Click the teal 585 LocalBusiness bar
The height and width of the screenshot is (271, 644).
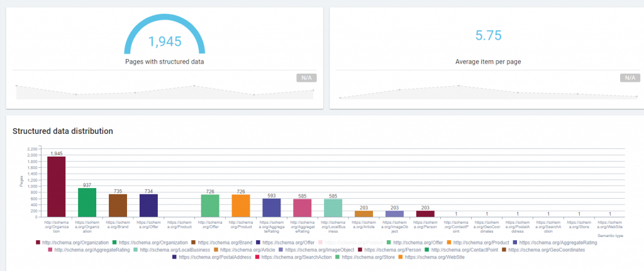(x=333, y=207)
